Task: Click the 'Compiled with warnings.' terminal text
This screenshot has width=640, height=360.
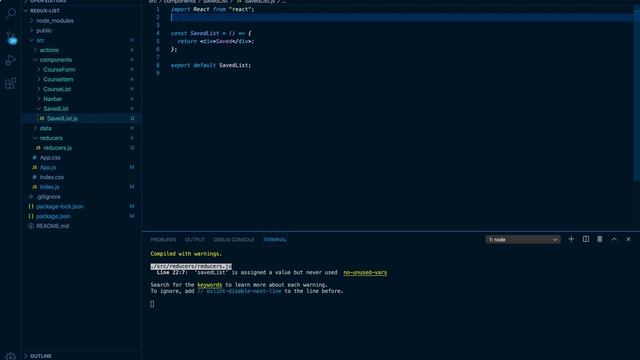Action: pyautogui.click(x=186, y=254)
